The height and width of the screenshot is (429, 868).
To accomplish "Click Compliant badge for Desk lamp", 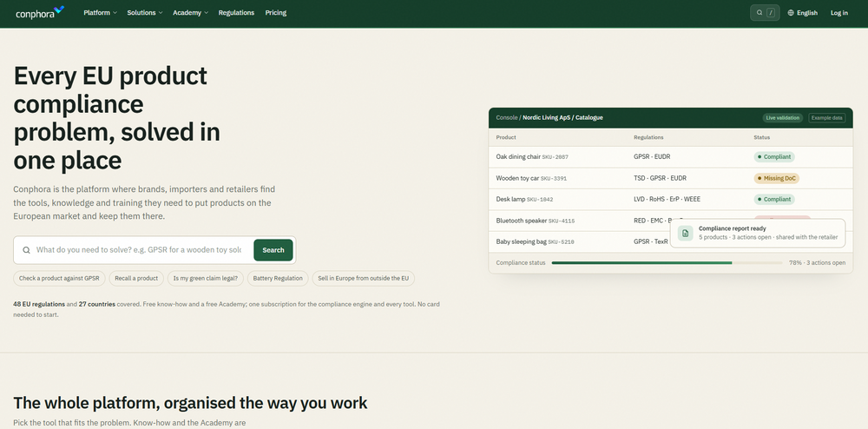I will [x=774, y=199].
